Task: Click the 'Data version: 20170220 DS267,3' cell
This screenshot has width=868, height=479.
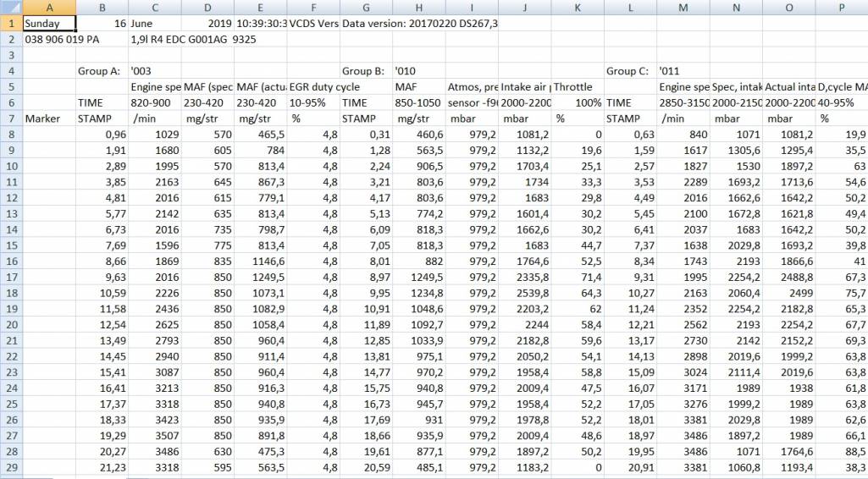Action: pyautogui.click(x=419, y=24)
